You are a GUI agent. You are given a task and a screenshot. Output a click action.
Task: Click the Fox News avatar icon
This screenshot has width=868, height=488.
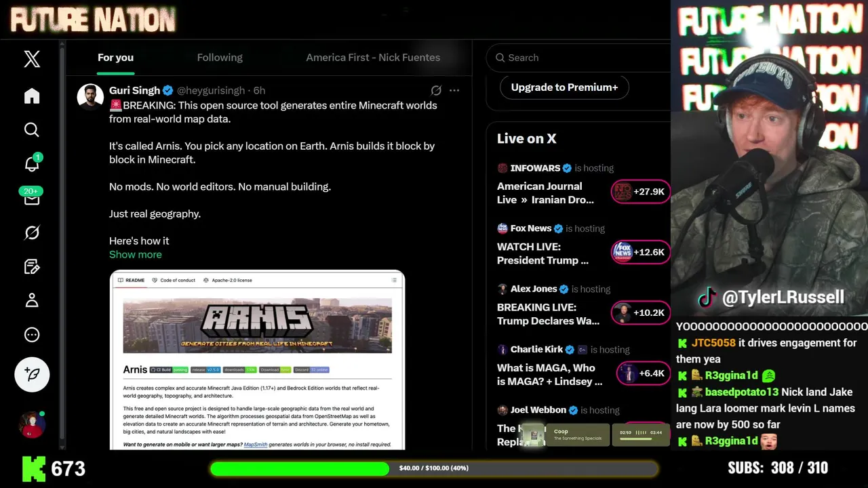point(502,228)
